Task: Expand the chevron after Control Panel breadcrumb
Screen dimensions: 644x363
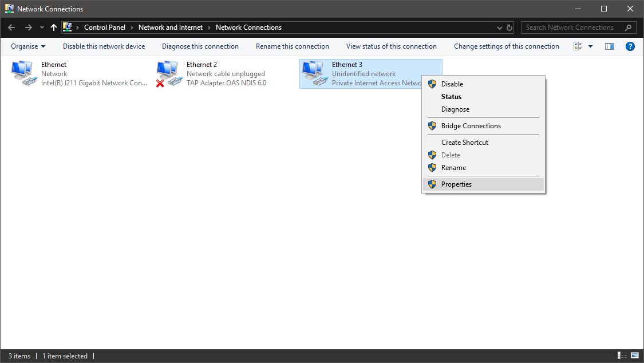Action: [x=132, y=27]
